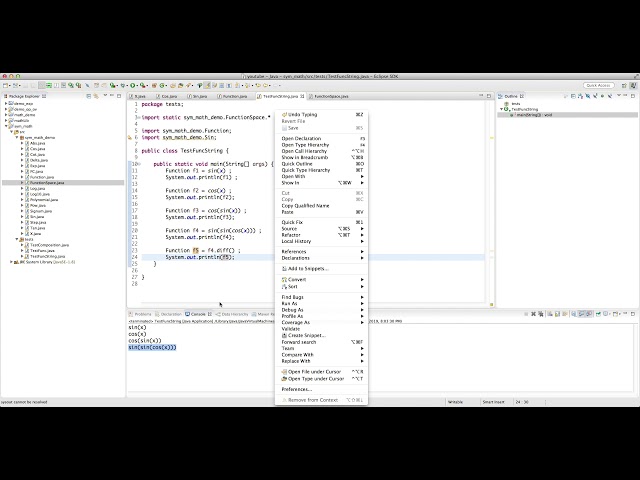Maximize the editor area with its maximize icon
The image size is (640, 480).
coord(489,96)
